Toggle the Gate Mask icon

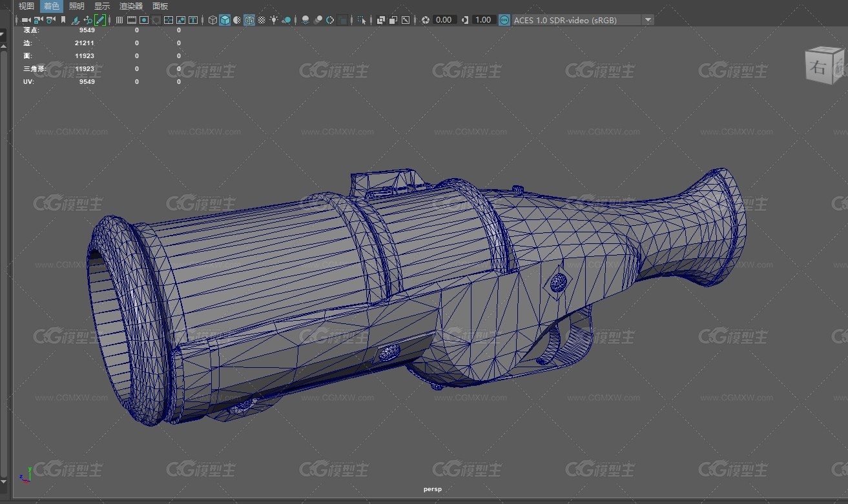(156, 20)
